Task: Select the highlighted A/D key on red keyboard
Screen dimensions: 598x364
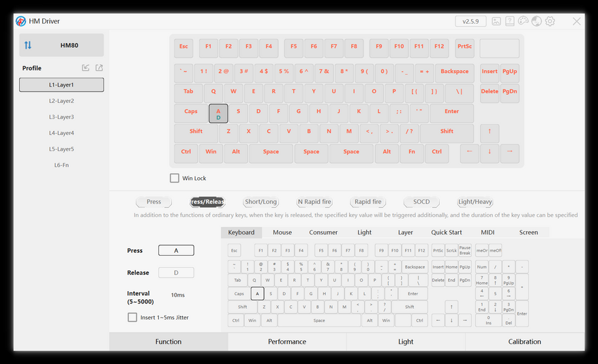Action: click(x=218, y=114)
